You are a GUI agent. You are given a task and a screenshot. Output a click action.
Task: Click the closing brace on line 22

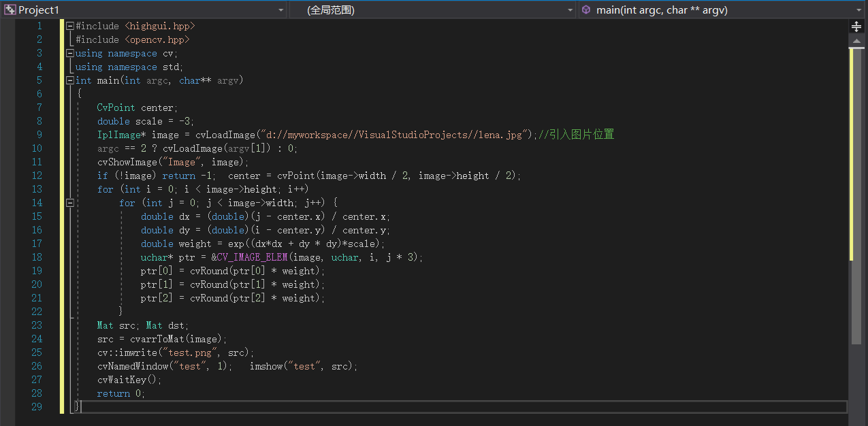pyautogui.click(x=121, y=312)
